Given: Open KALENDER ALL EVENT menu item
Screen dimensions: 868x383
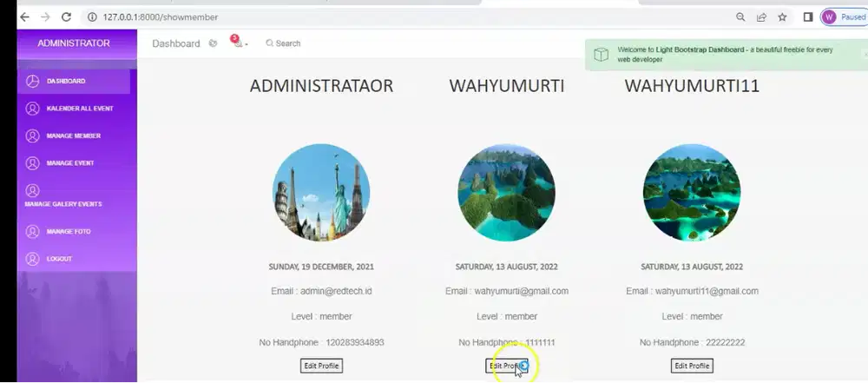Looking at the screenshot, I should point(80,109).
